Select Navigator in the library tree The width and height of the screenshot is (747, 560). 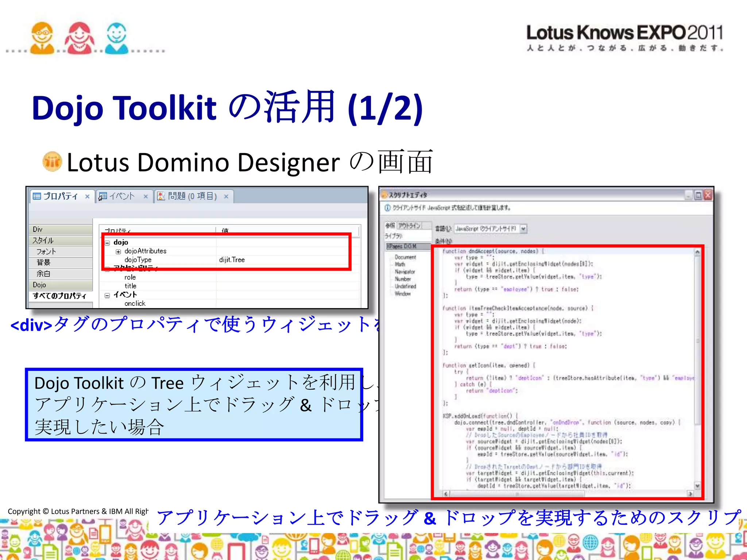(x=405, y=272)
